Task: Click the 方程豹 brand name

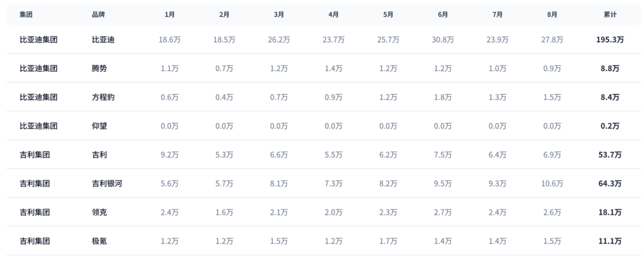Action: coord(103,97)
